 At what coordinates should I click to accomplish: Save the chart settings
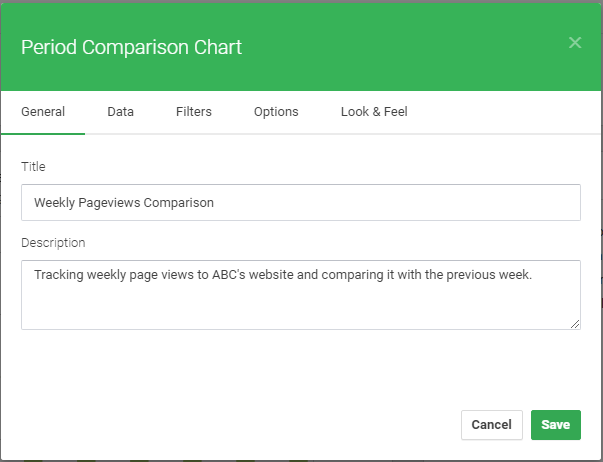[x=556, y=425]
